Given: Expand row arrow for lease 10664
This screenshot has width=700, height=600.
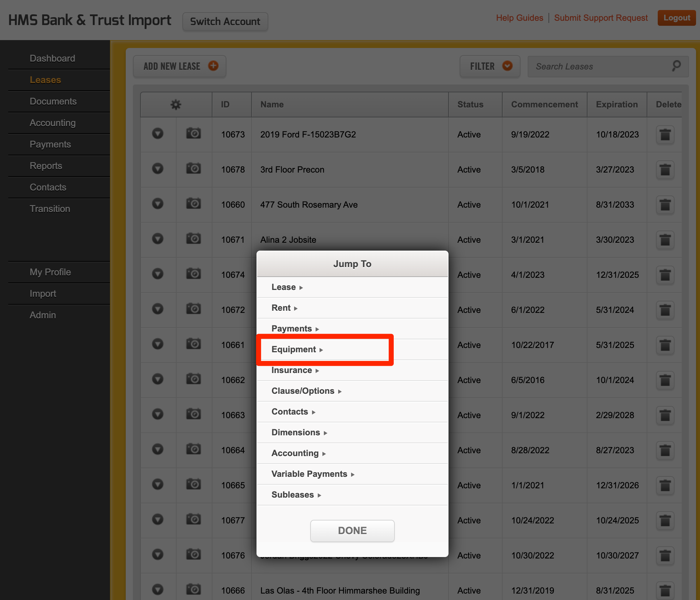Looking at the screenshot, I should (158, 449).
